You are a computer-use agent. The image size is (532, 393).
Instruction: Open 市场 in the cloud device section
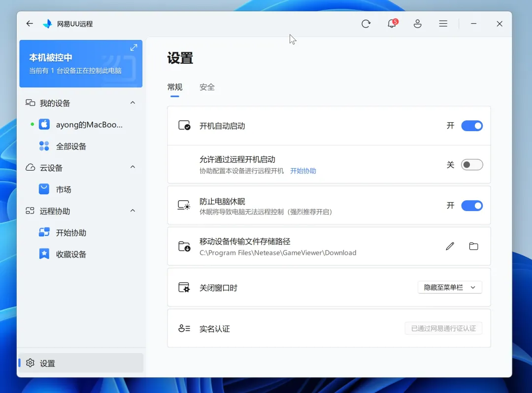[64, 189]
